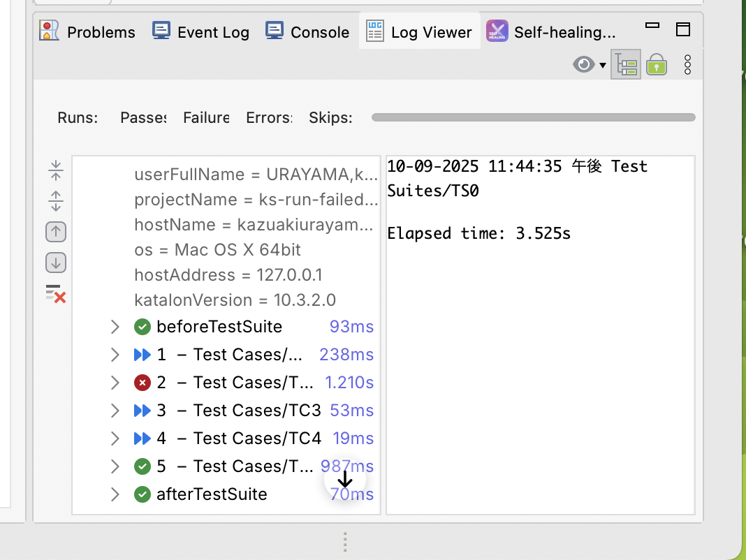Open dropdown arrow beside the eye icon
This screenshot has width=746, height=560.
coord(603,66)
